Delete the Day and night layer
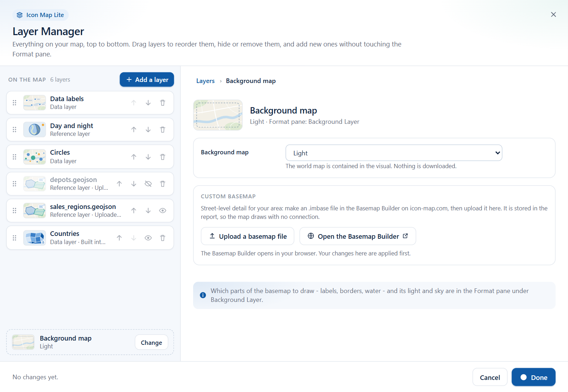The height and width of the screenshot is (392, 568). point(163,130)
